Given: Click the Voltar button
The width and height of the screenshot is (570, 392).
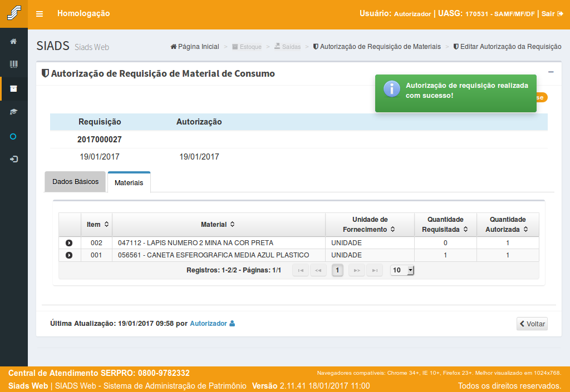Looking at the screenshot, I should coord(532,324).
